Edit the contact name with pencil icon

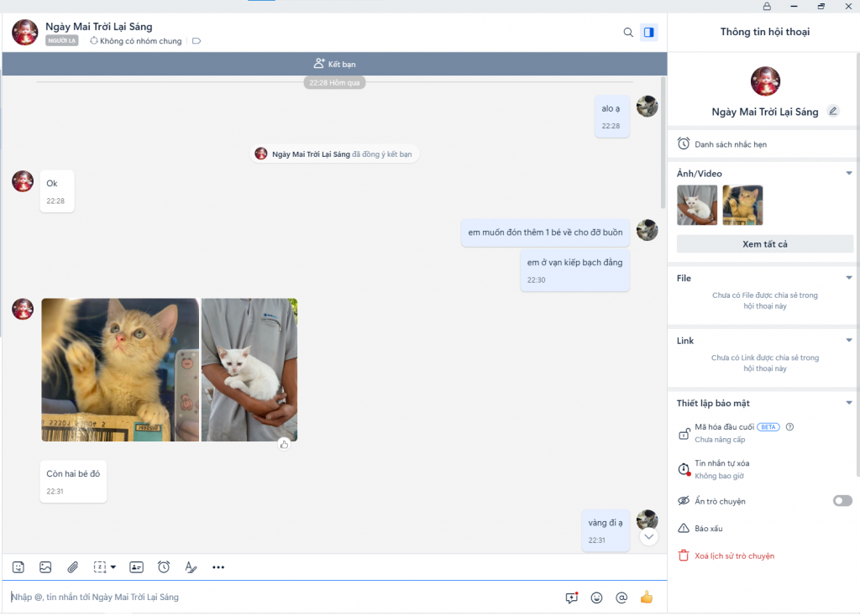click(833, 112)
